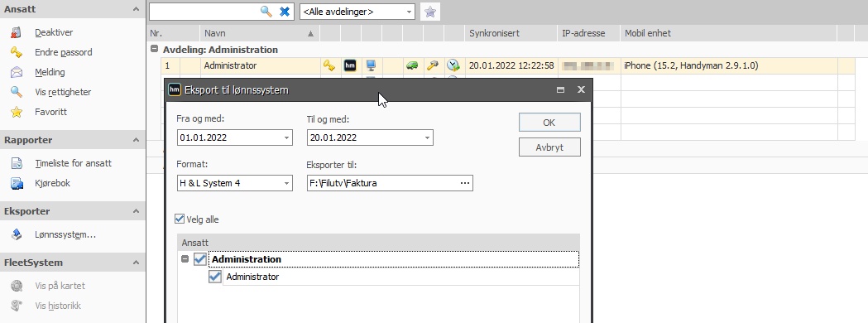Open the Alle avdelinger department dropdown
The height and width of the screenshot is (323, 868).
(357, 11)
